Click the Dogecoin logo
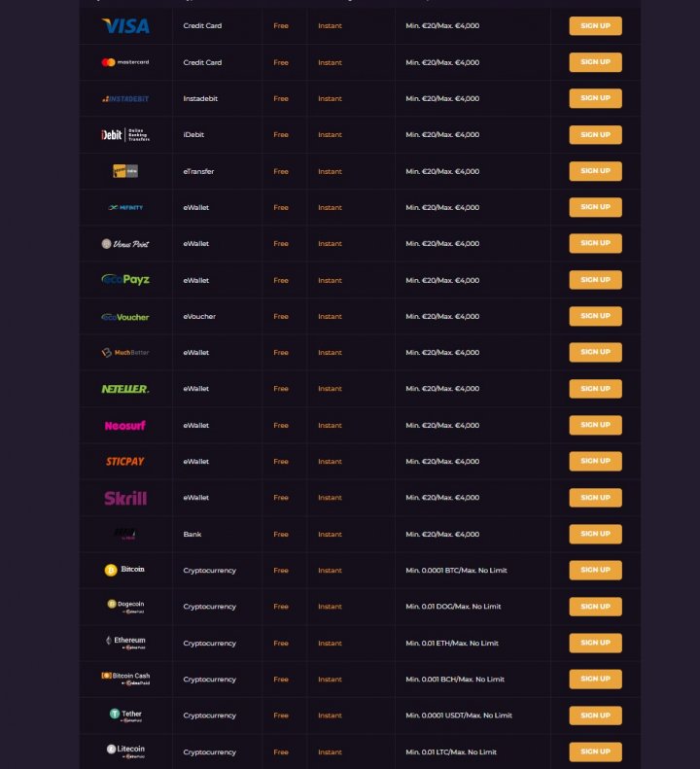The width and height of the screenshot is (700, 769). (125, 607)
